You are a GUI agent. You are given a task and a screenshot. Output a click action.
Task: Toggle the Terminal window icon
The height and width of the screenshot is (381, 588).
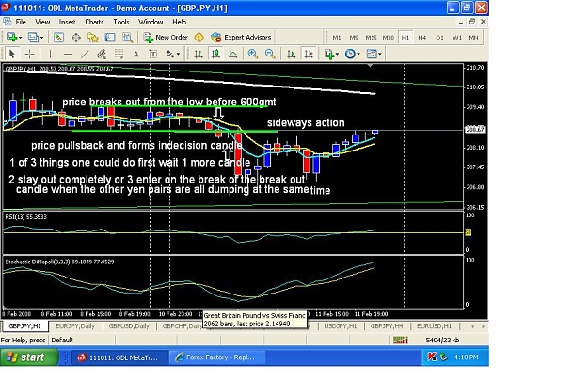110,37
